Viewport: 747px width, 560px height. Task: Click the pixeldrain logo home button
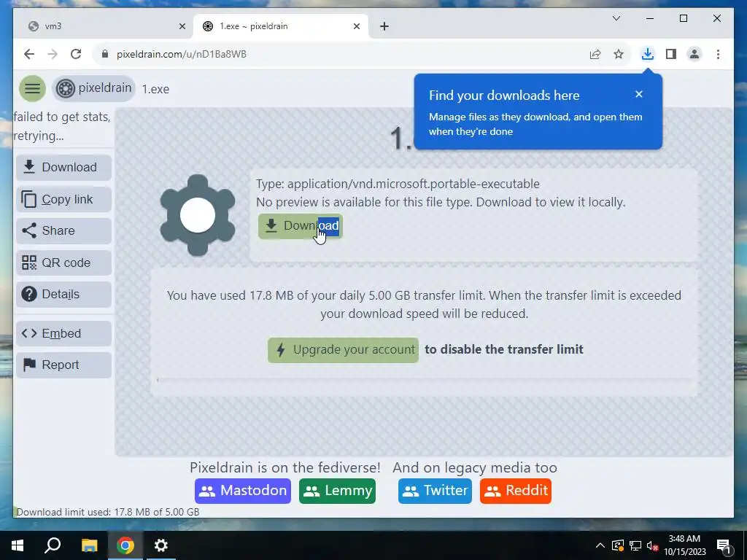[94, 88]
